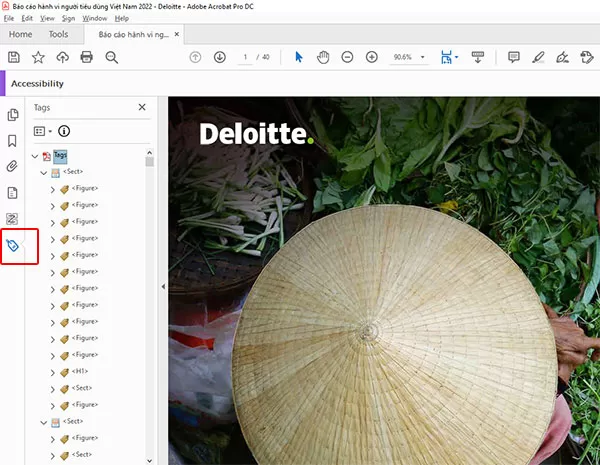Click the current page number field
The image size is (600, 465).
[245, 57]
